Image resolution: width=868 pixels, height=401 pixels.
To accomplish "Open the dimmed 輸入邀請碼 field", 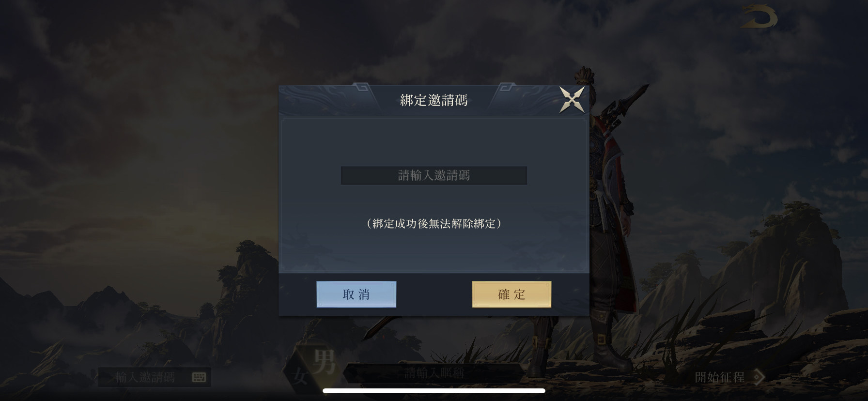I will [154, 377].
